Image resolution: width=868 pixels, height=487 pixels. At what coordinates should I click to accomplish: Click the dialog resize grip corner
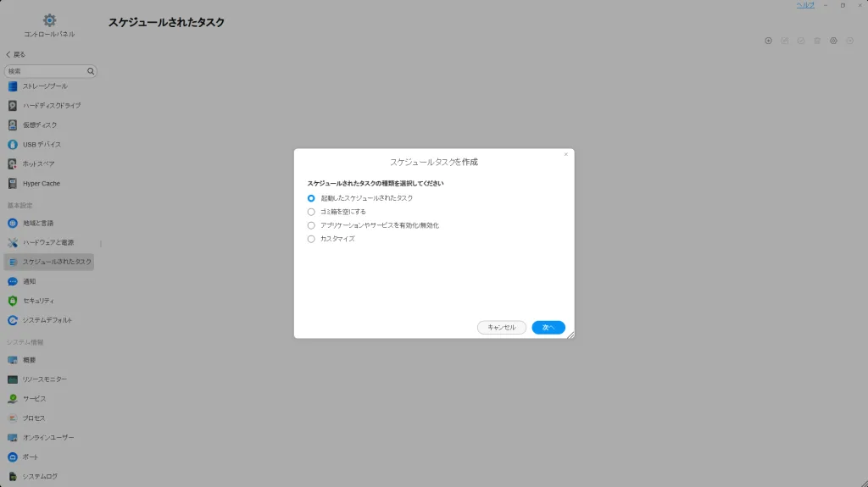(x=570, y=335)
